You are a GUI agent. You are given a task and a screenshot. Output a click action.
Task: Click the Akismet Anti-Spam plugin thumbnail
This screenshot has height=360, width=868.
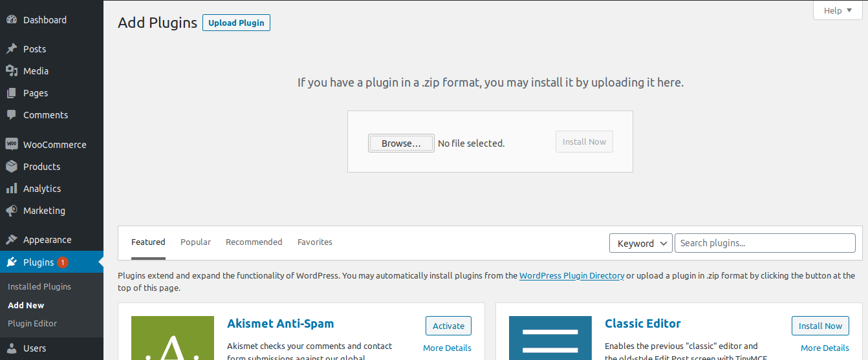[x=173, y=338]
